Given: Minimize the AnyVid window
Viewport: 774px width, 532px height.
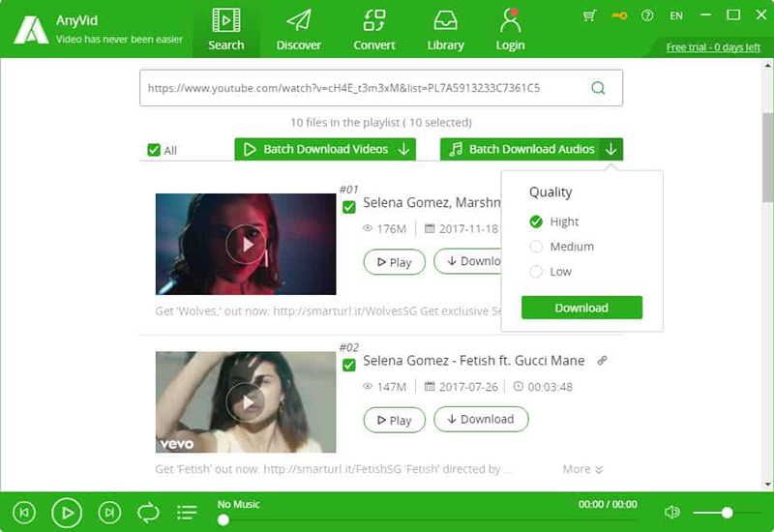Looking at the screenshot, I should click(706, 15).
